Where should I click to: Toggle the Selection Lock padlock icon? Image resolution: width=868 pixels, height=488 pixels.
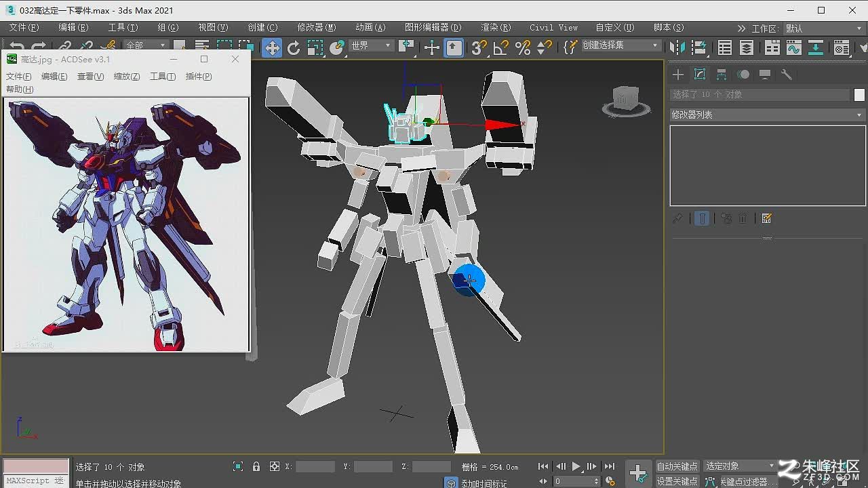256,466
